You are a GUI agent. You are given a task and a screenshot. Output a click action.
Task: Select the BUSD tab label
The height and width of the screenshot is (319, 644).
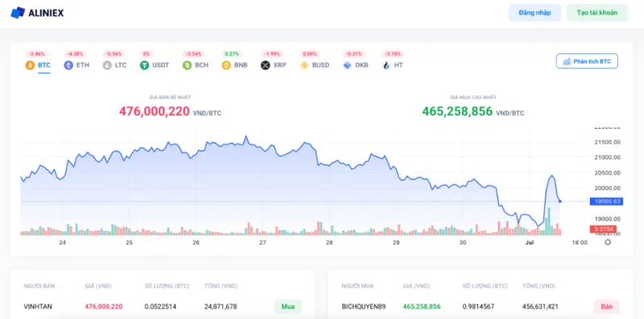pyautogui.click(x=320, y=65)
